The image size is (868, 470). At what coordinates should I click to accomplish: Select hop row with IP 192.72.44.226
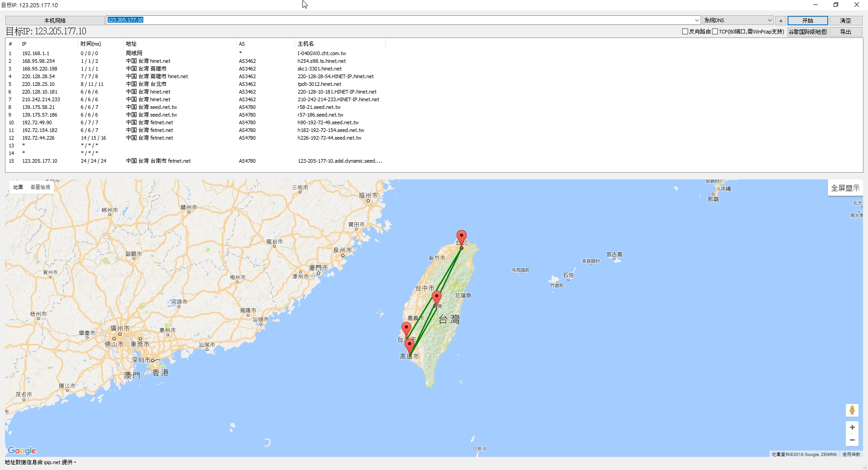coord(196,138)
